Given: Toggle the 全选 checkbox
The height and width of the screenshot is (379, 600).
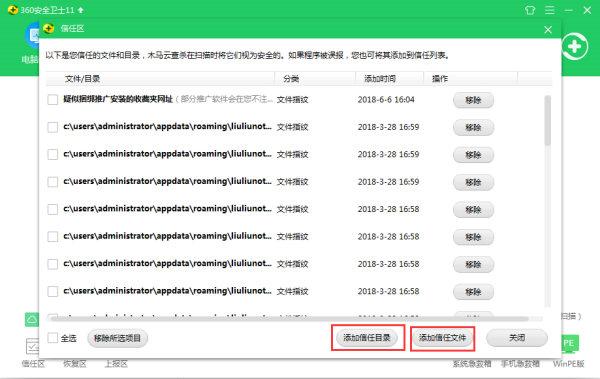Looking at the screenshot, I should pyautogui.click(x=52, y=338).
